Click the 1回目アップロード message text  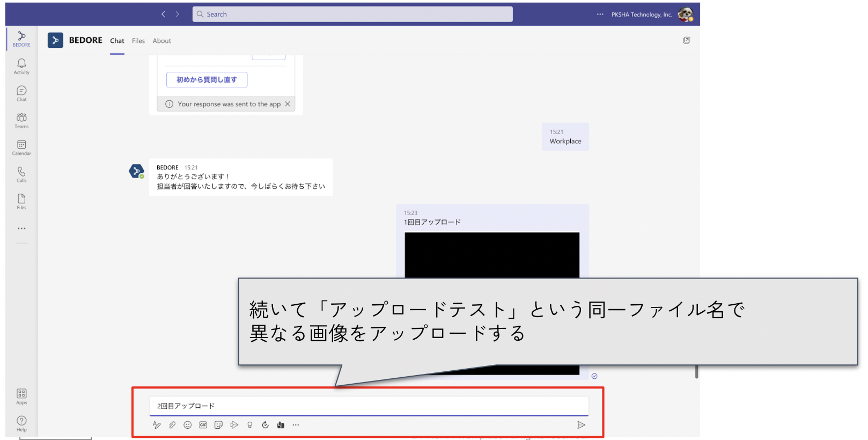point(432,222)
